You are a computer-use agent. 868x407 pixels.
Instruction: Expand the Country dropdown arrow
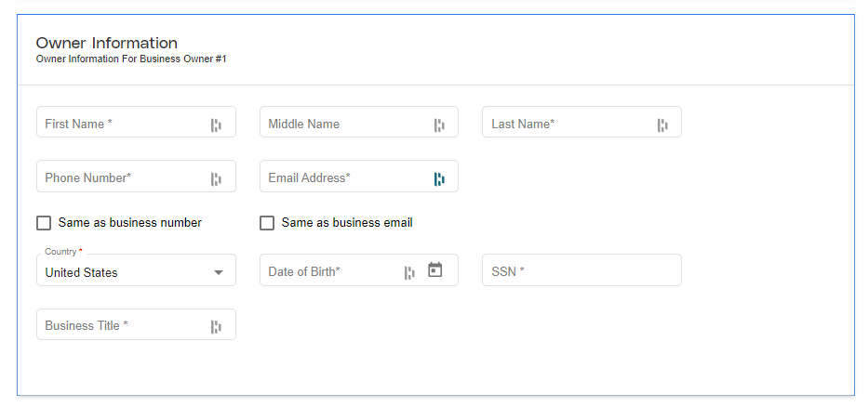coord(219,272)
